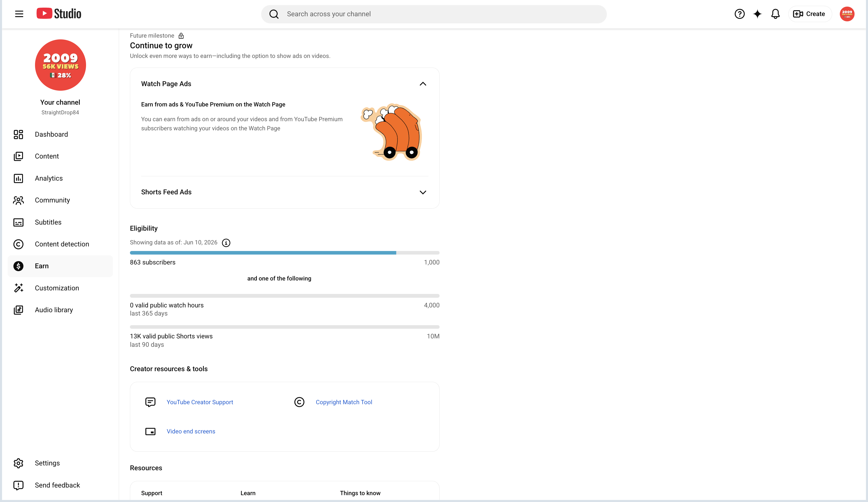Image resolution: width=868 pixels, height=502 pixels.
Task: Click the subscribers progress bar
Action: (x=285, y=253)
